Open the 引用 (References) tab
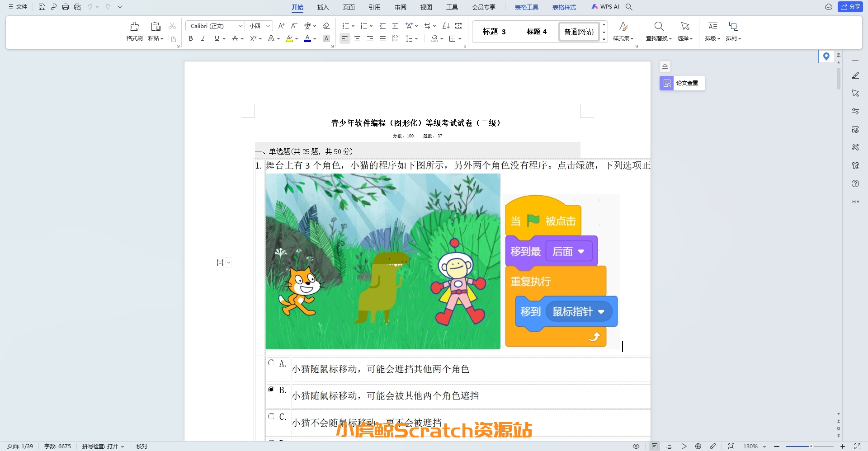 (x=374, y=7)
